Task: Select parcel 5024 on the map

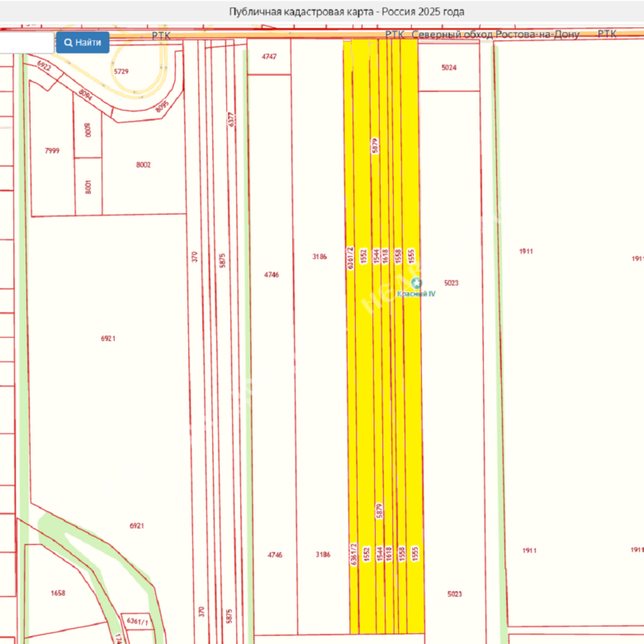Action: (448, 68)
